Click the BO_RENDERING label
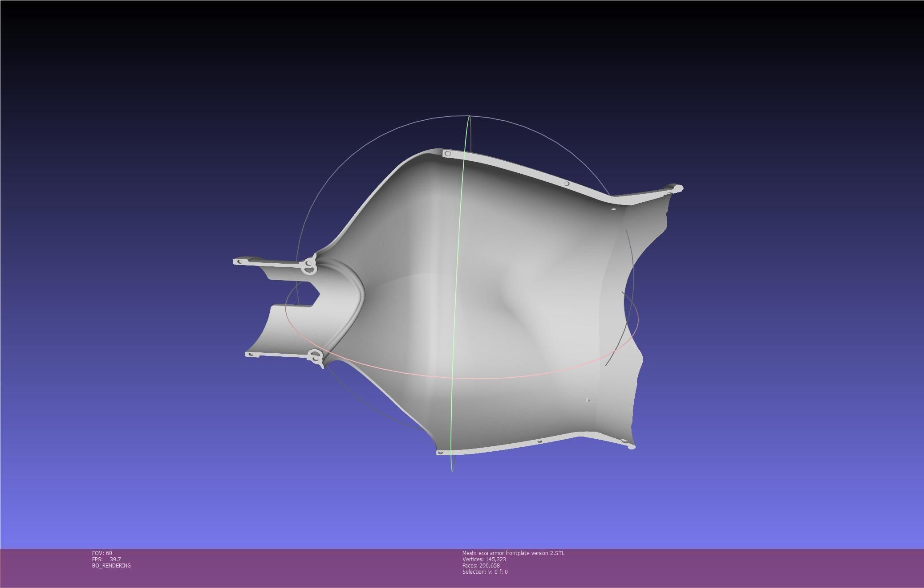 coord(111,565)
